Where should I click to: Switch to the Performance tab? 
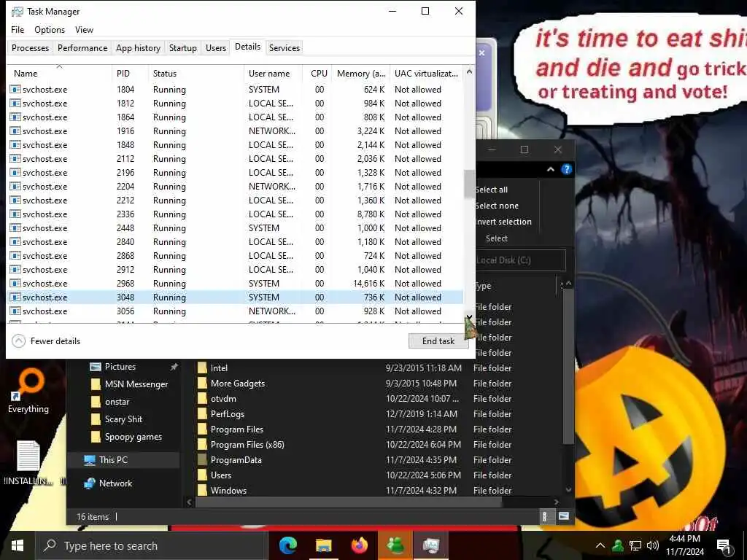(82, 47)
